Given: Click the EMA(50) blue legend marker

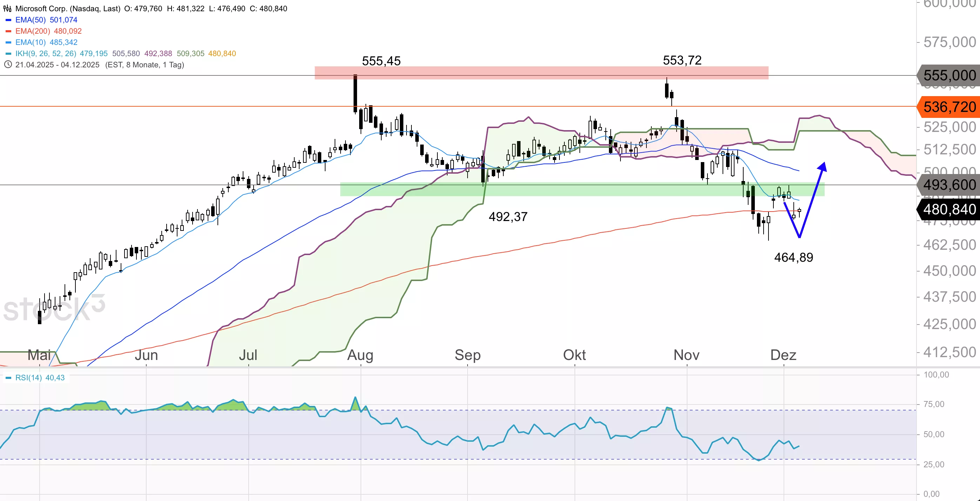Looking at the screenshot, I should point(8,20).
